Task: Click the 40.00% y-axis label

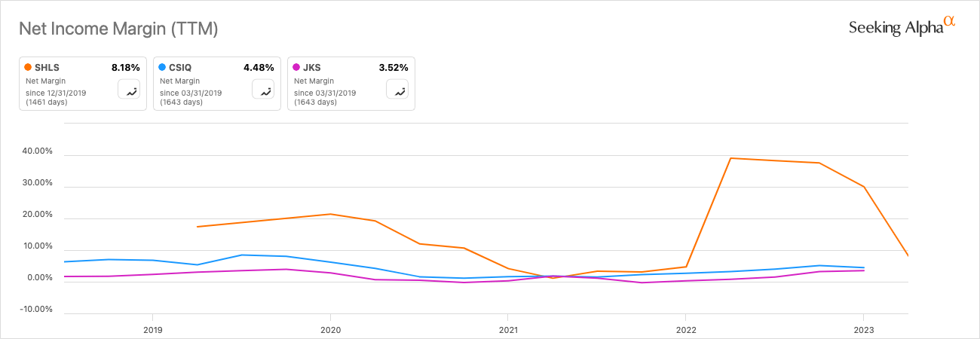Action: [x=36, y=151]
